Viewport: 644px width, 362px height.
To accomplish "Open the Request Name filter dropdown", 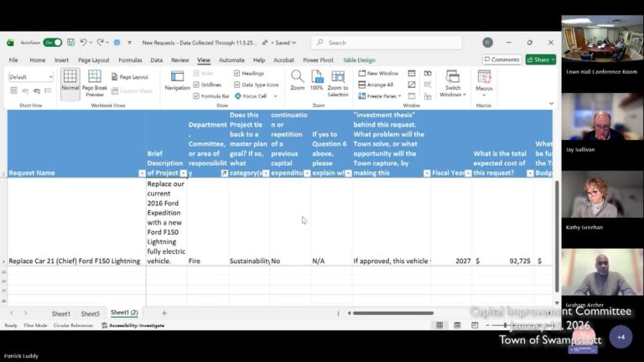I will 142,173.
